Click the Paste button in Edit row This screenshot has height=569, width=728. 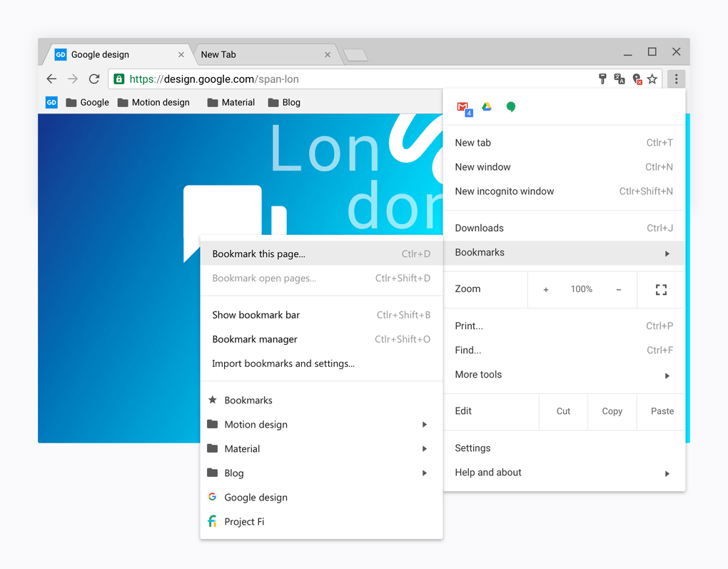662,411
